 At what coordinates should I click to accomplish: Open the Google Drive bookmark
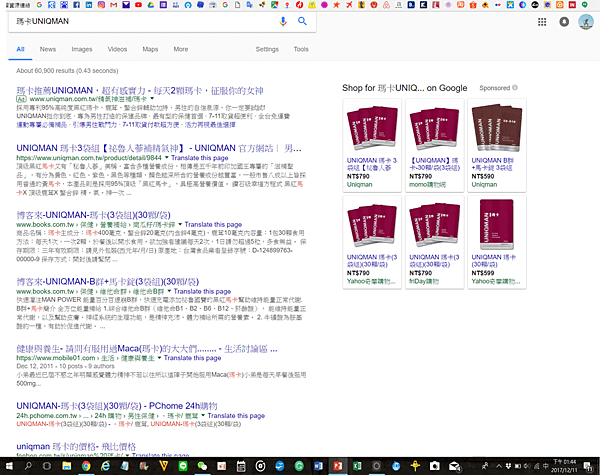point(151,5)
